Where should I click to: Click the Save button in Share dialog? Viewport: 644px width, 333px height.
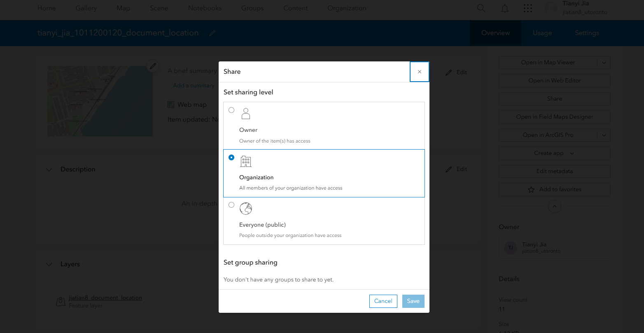(x=413, y=301)
